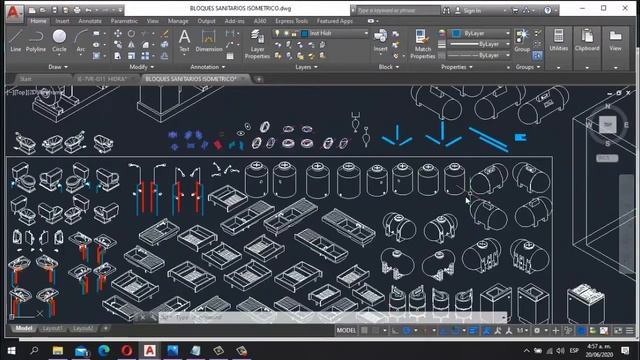The width and height of the screenshot is (640, 360).
Task: Click the Array tool icon
Action: click(x=145, y=56)
